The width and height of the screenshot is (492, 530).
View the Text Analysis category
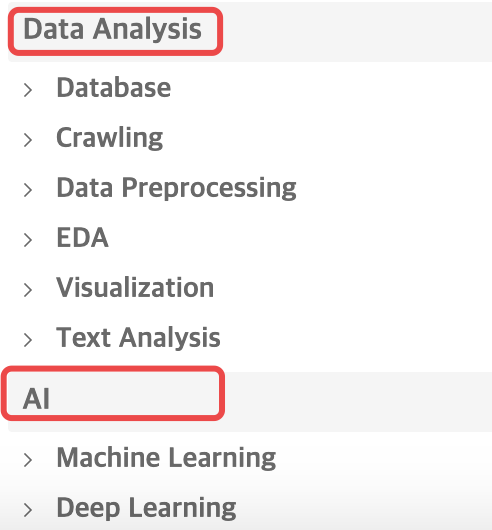pos(139,337)
